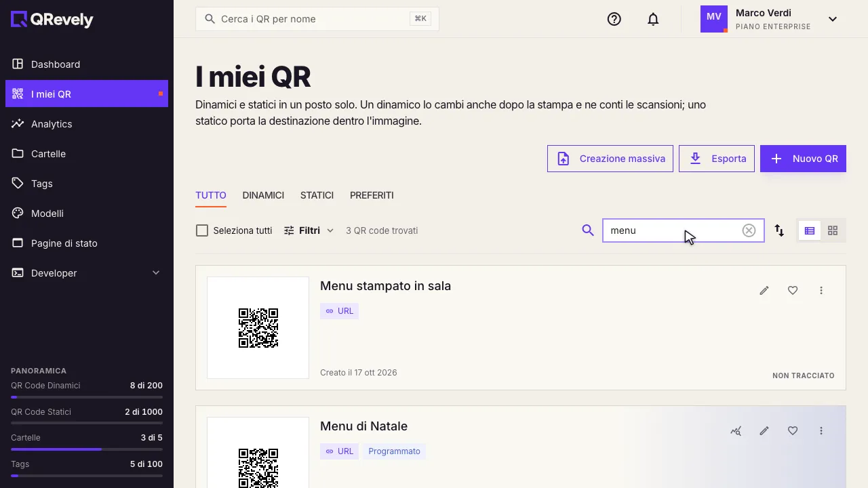Viewport: 868px width, 488px height.
Task: Switch to PREFERITI tab
Action: [372, 195]
